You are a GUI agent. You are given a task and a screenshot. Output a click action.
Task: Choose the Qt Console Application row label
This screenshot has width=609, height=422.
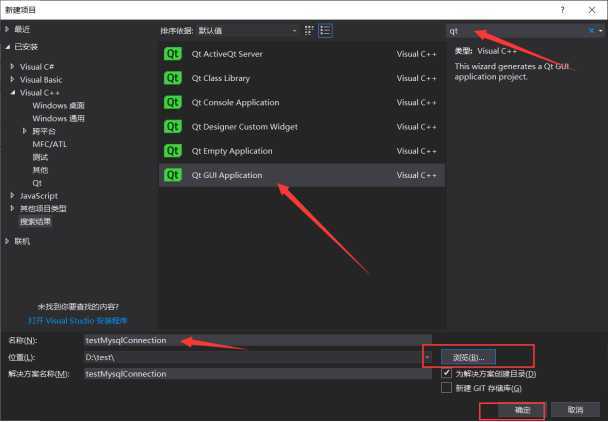[x=235, y=102]
